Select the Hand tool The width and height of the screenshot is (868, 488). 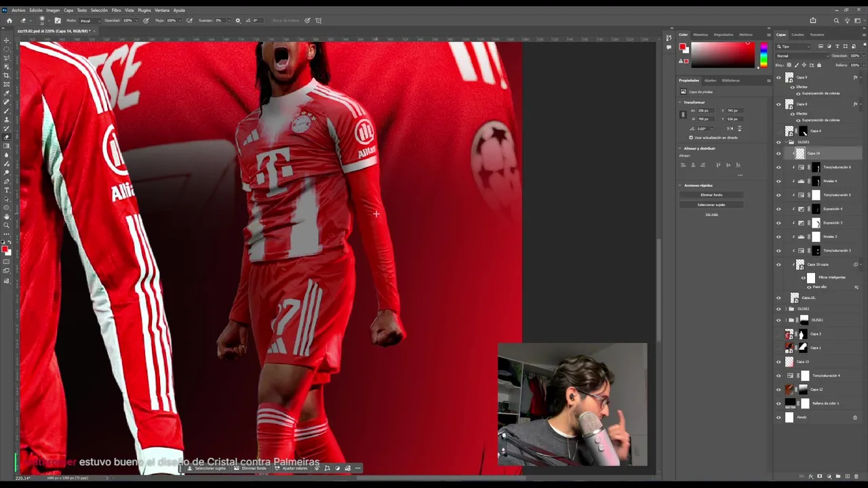(7, 217)
